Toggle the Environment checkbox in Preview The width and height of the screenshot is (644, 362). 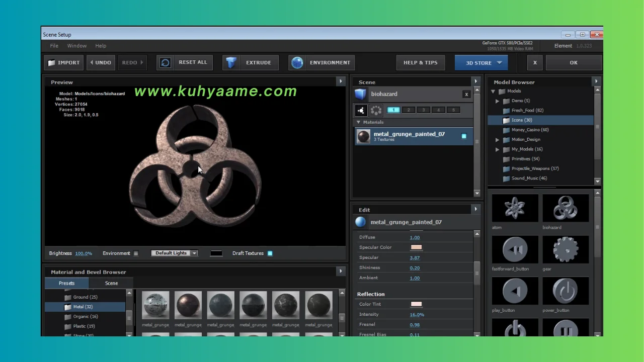pyautogui.click(x=136, y=253)
